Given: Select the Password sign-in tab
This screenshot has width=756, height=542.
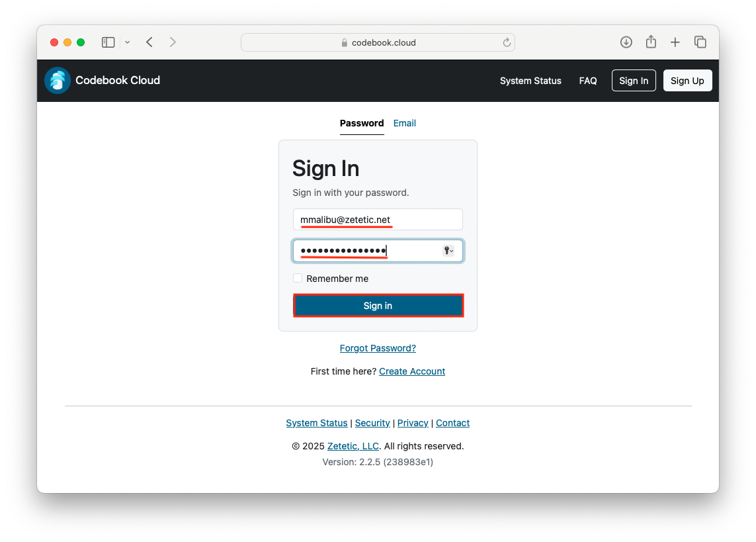Looking at the screenshot, I should [362, 123].
